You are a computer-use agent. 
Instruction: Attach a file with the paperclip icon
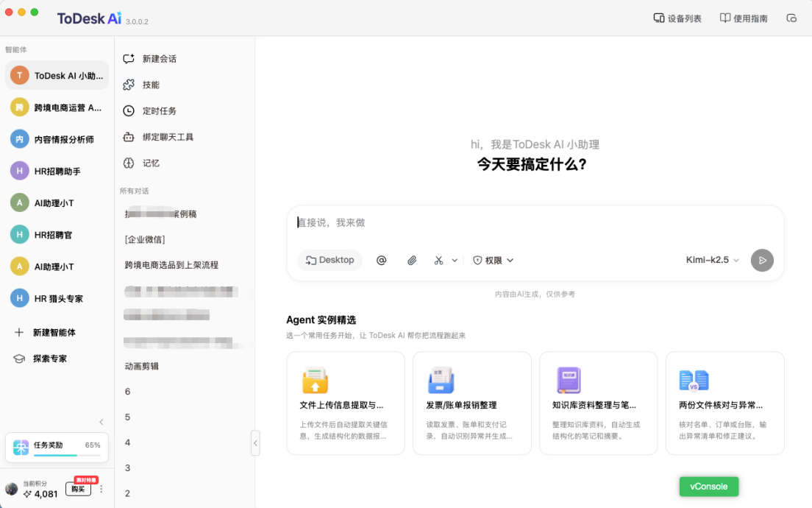[412, 260]
